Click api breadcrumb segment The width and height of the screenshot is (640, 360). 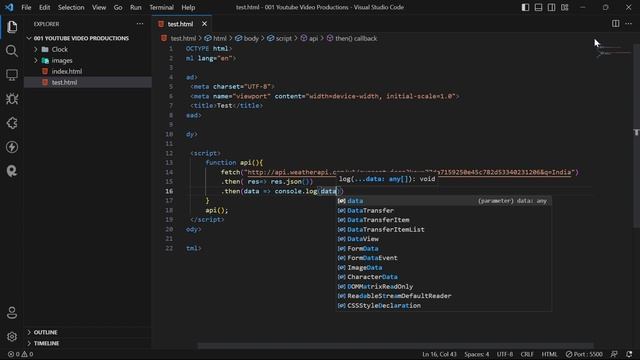(x=309, y=38)
